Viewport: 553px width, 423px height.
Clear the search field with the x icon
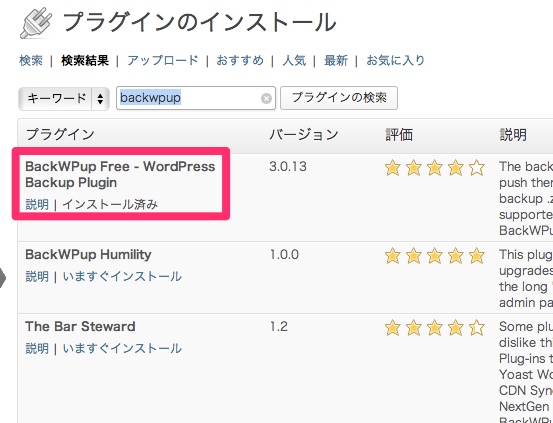(x=266, y=98)
